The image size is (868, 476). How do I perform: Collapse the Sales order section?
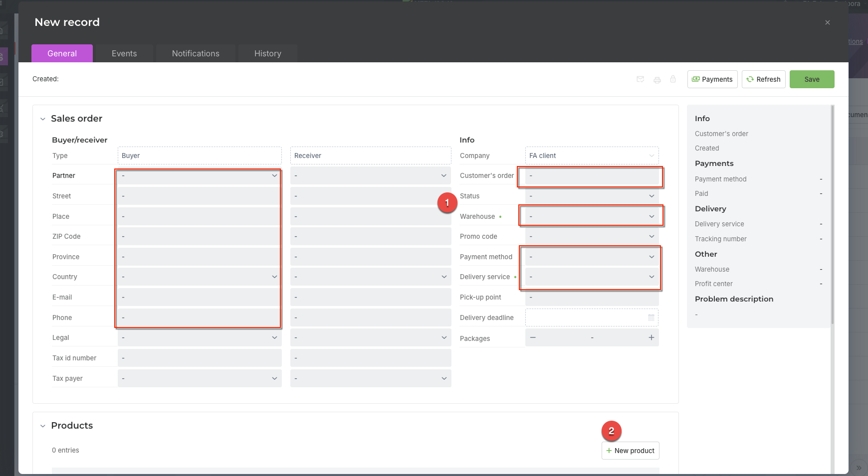[43, 119]
